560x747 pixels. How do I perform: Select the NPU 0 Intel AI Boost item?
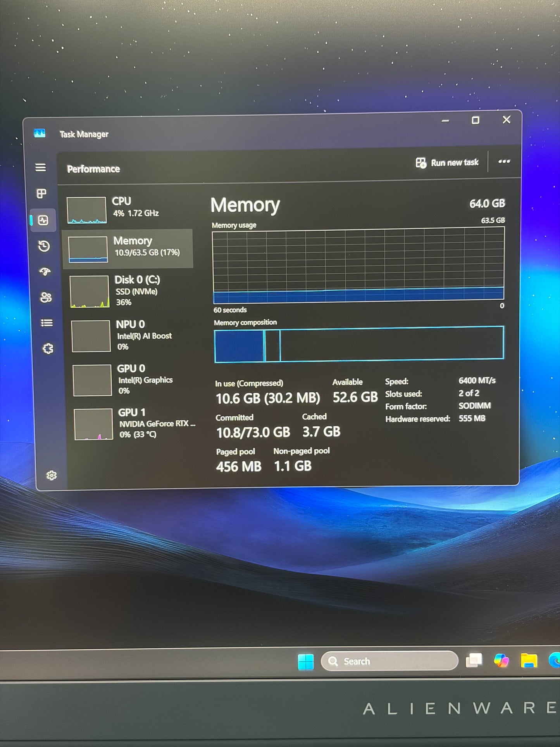131,335
